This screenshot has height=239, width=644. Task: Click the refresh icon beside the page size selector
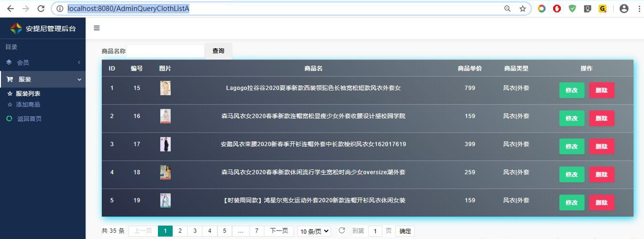click(x=342, y=231)
